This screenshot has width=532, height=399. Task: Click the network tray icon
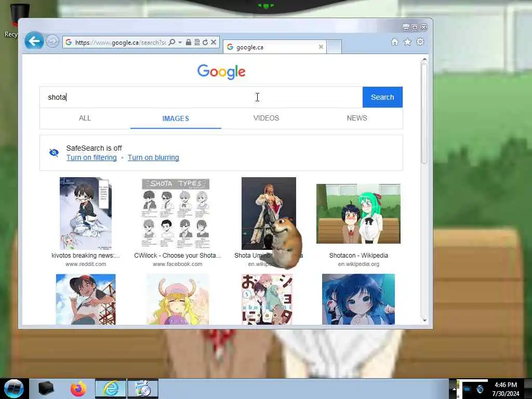[467, 389]
